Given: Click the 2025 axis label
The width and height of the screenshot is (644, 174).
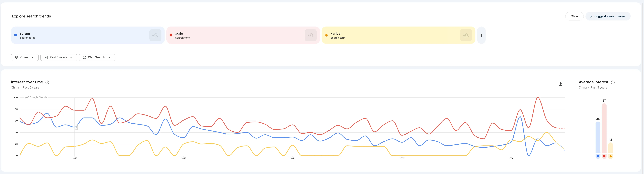Looking at the screenshot, I should 402,158.
